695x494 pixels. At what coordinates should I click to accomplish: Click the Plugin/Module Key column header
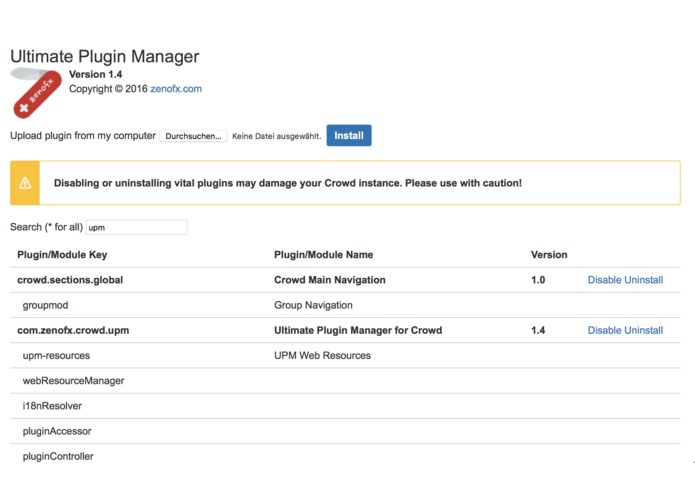(x=62, y=255)
